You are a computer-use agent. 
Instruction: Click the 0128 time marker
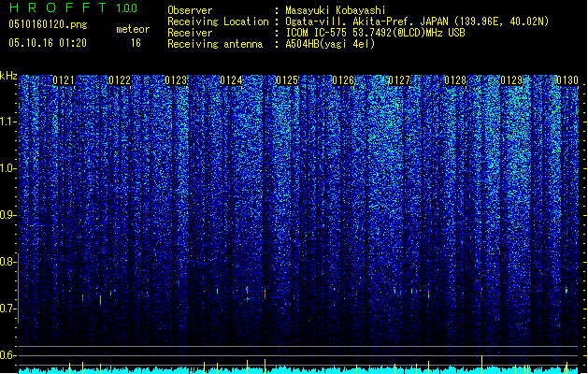(455, 80)
